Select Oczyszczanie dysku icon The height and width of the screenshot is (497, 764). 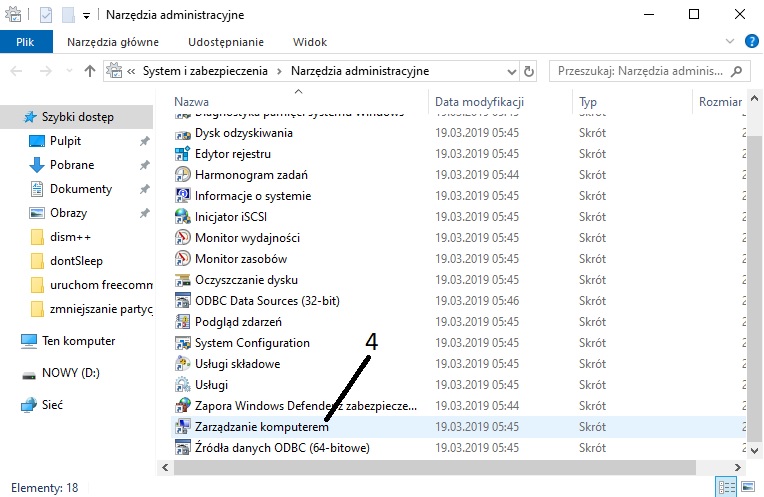[x=183, y=280]
